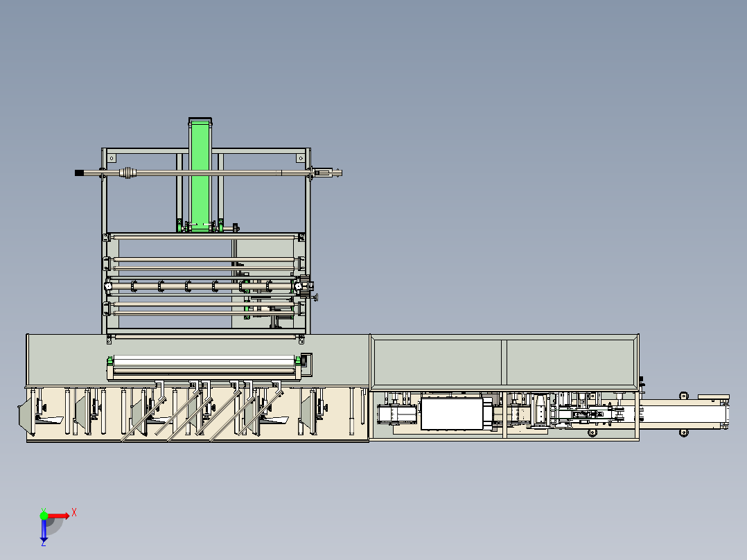This screenshot has height=560, width=747.
Task: Click the green Y axis dot of the triad
Action: point(44,516)
